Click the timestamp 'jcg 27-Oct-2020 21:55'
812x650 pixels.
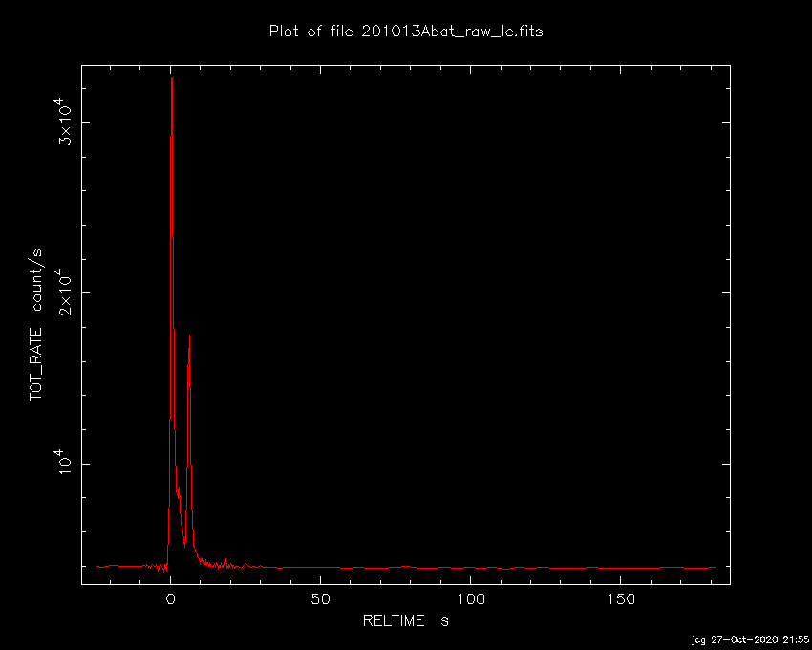pos(750,640)
